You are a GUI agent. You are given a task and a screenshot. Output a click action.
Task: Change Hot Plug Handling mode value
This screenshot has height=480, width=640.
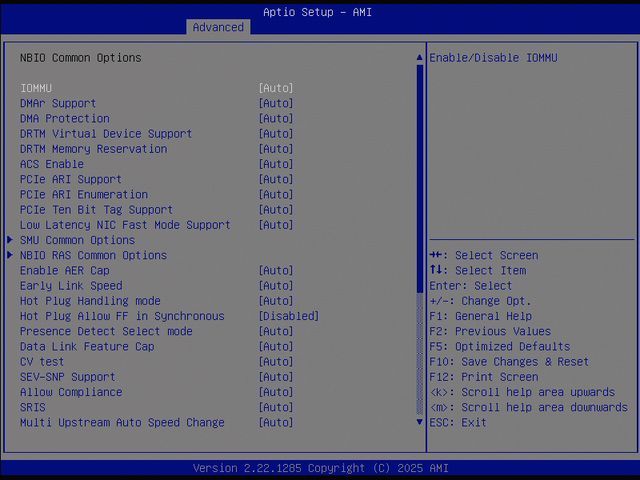[276, 301]
